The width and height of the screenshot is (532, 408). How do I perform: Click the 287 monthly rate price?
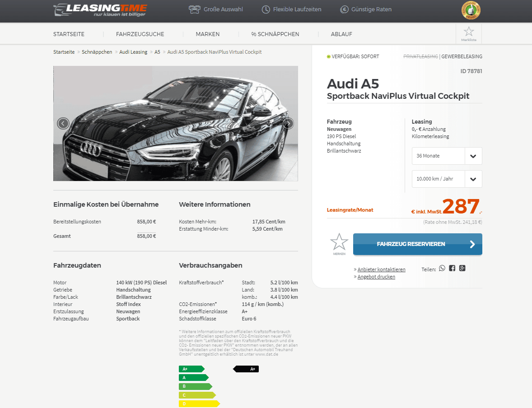pos(461,206)
